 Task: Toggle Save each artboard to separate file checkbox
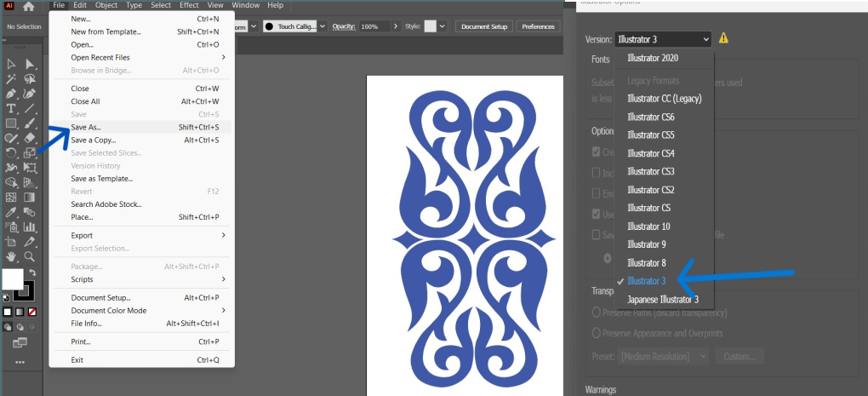pyautogui.click(x=596, y=234)
